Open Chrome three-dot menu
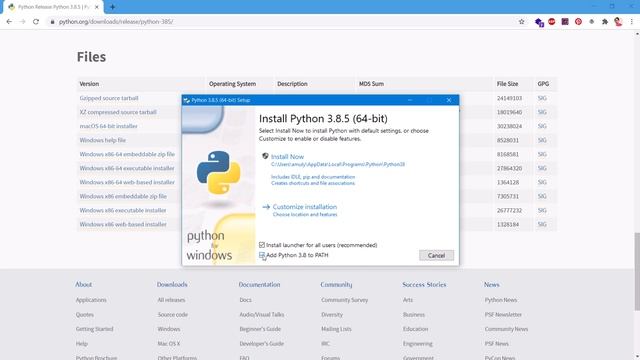The image size is (640, 360). 631,22
